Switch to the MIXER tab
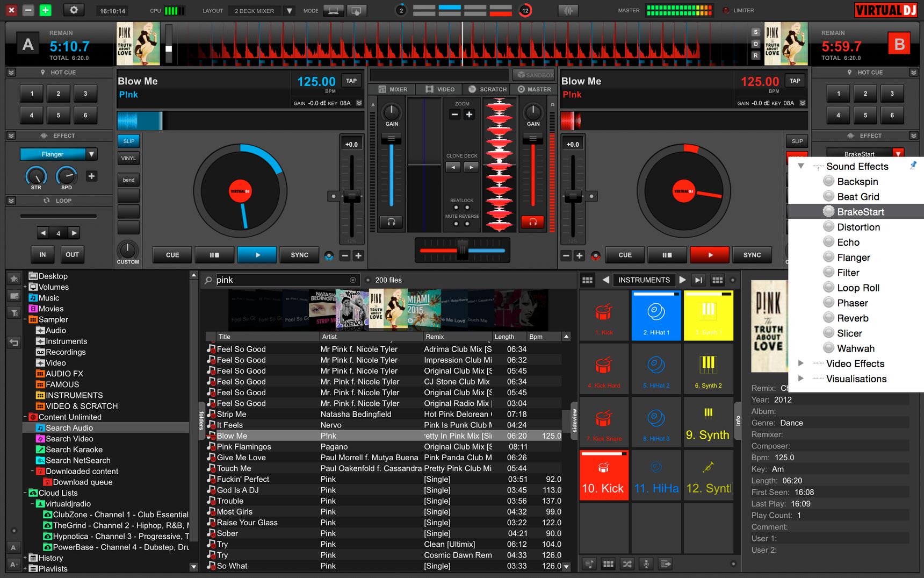 click(393, 89)
